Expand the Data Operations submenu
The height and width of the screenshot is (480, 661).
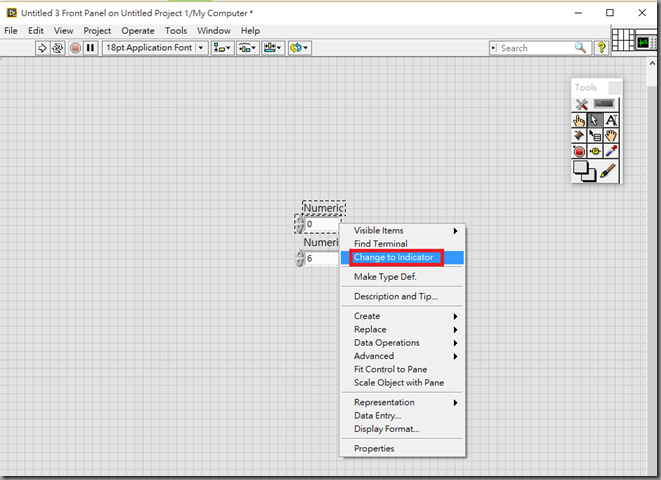tap(403, 343)
